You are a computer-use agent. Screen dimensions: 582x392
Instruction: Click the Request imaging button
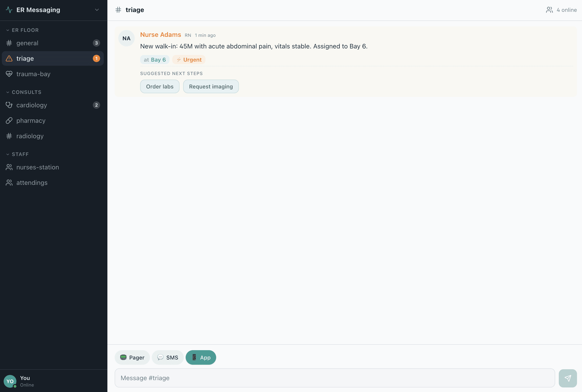(211, 86)
